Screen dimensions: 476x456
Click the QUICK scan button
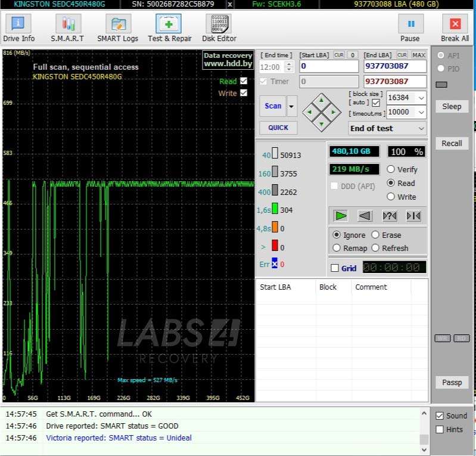pos(278,128)
